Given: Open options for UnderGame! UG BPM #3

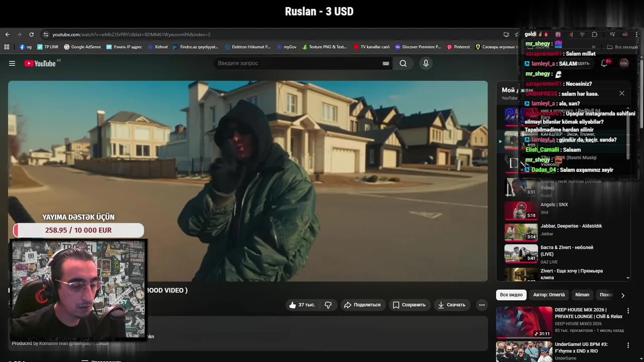Looking at the screenshot, I should point(628,345).
